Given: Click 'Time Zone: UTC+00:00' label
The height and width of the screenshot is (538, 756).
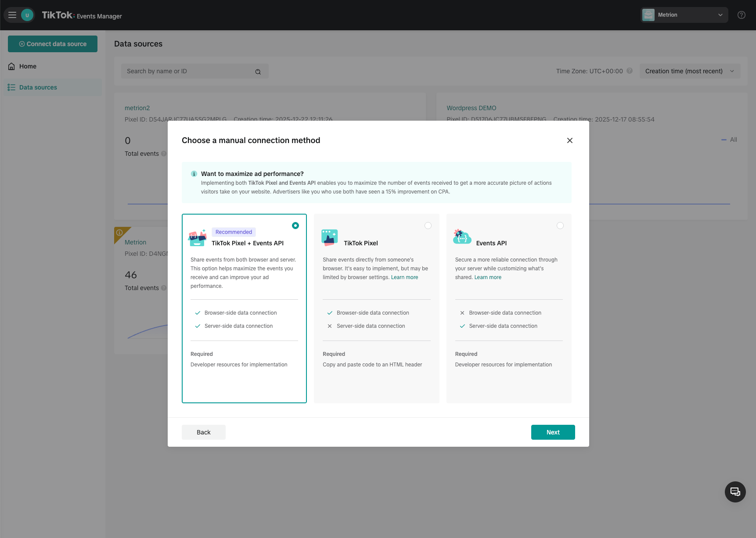Looking at the screenshot, I should click(590, 71).
